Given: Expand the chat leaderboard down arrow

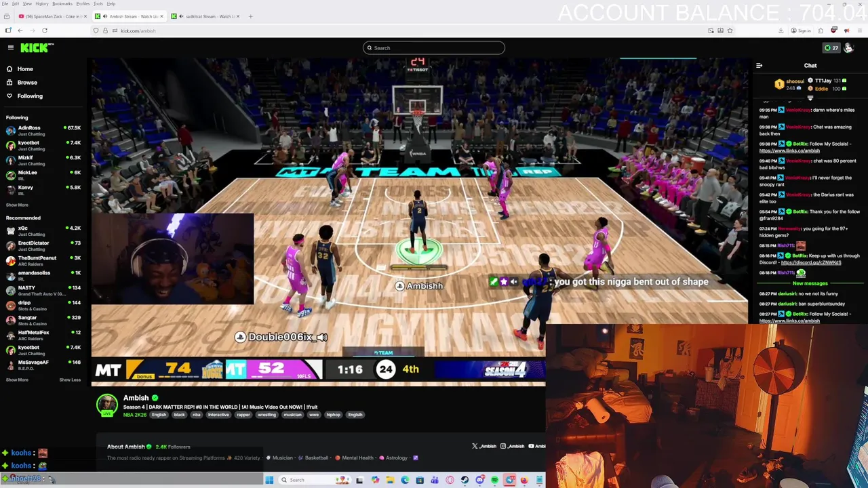Looking at the screenshot, I should point(810,98).
